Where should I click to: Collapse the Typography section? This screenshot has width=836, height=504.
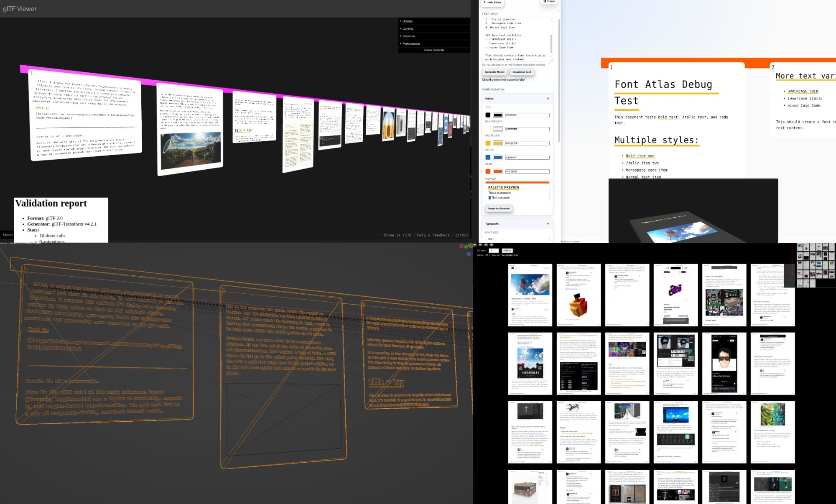coord(548,224)
